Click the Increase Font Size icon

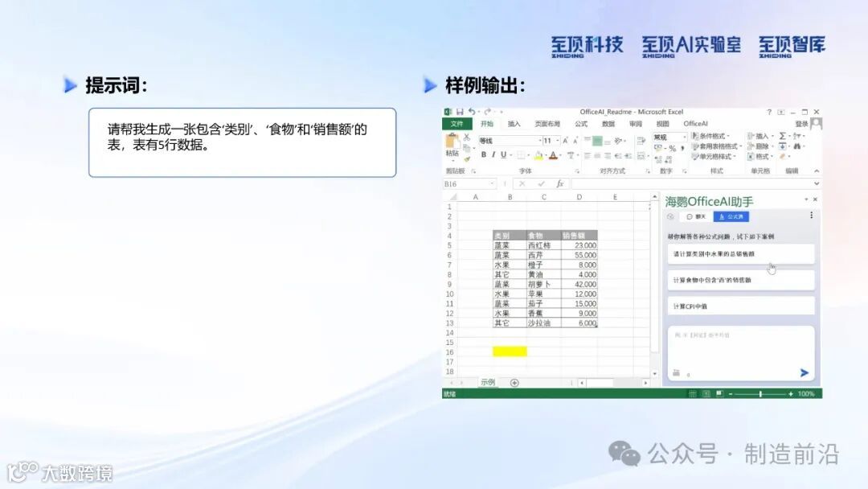coord(566,141)
